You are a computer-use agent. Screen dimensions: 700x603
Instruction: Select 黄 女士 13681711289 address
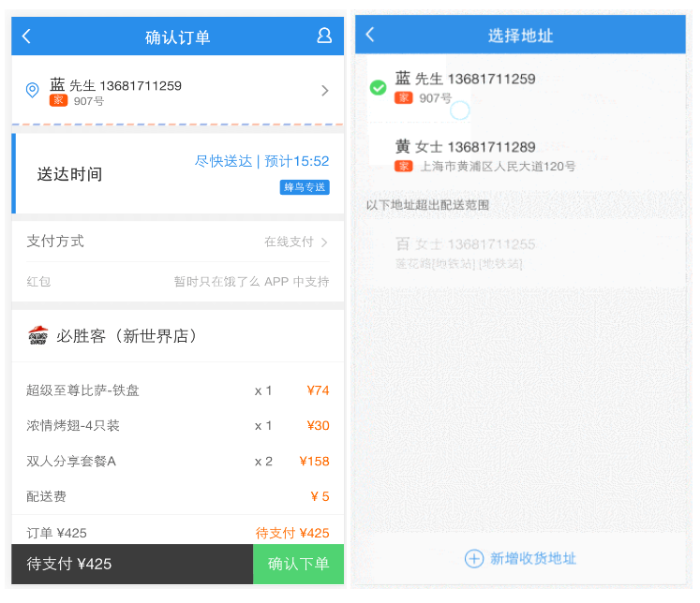465,147
